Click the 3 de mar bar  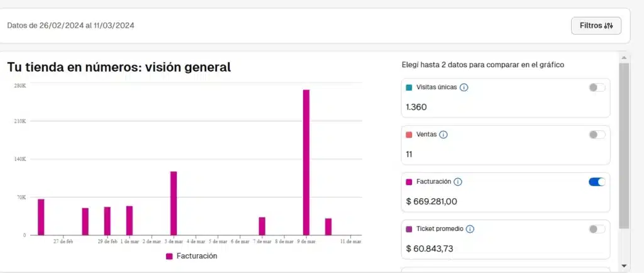pyautogui.click(x=174, y=203)
